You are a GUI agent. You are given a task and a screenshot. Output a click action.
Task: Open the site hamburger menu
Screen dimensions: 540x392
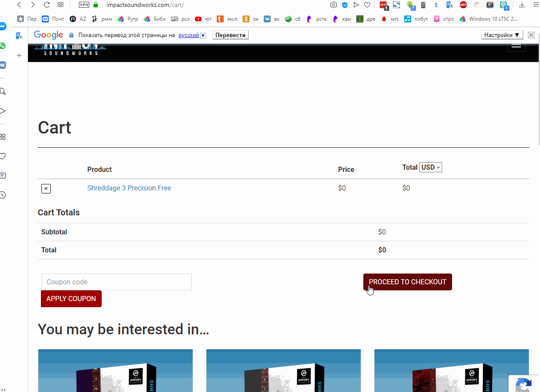click(516, 46)
